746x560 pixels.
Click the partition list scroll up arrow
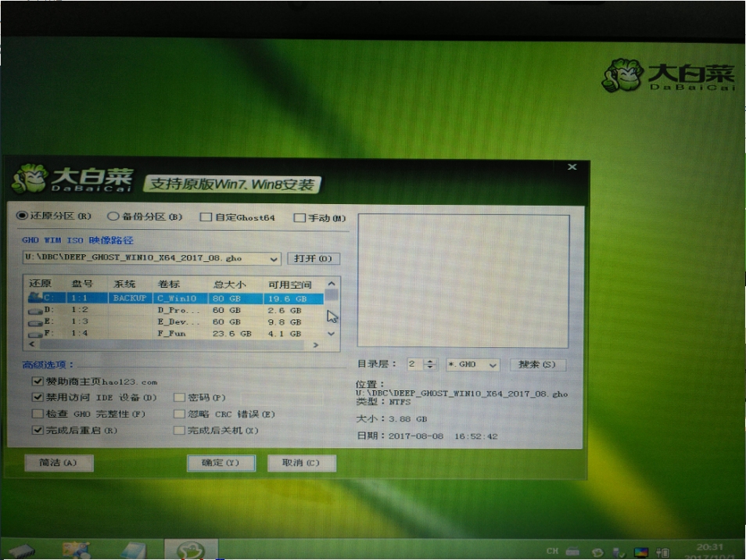click(x=332, y=284)
